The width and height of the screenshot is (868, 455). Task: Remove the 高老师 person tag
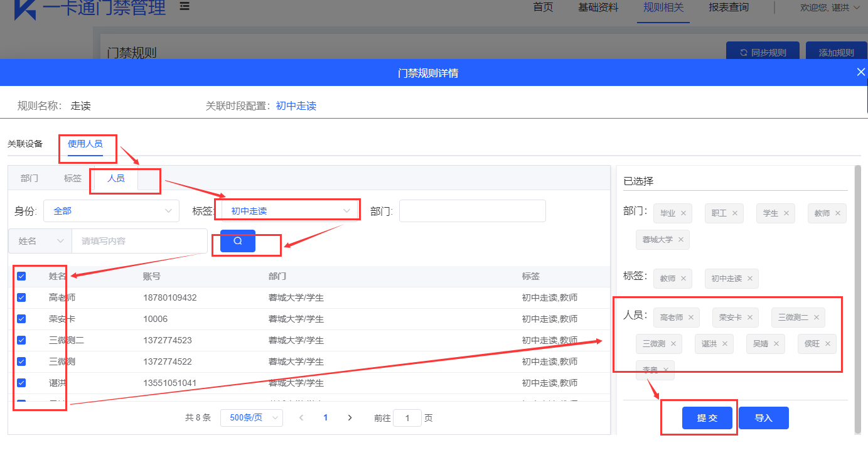coord(691,318)
